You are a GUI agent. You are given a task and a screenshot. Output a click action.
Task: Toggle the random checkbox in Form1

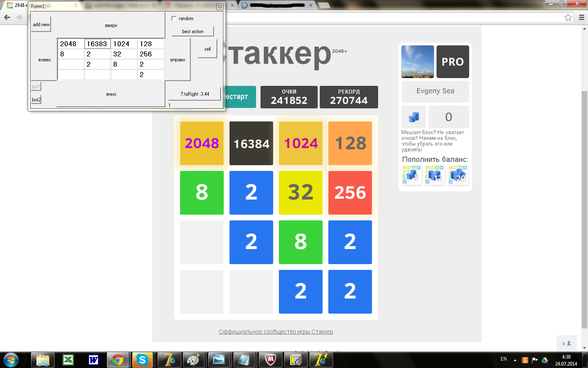174,18
